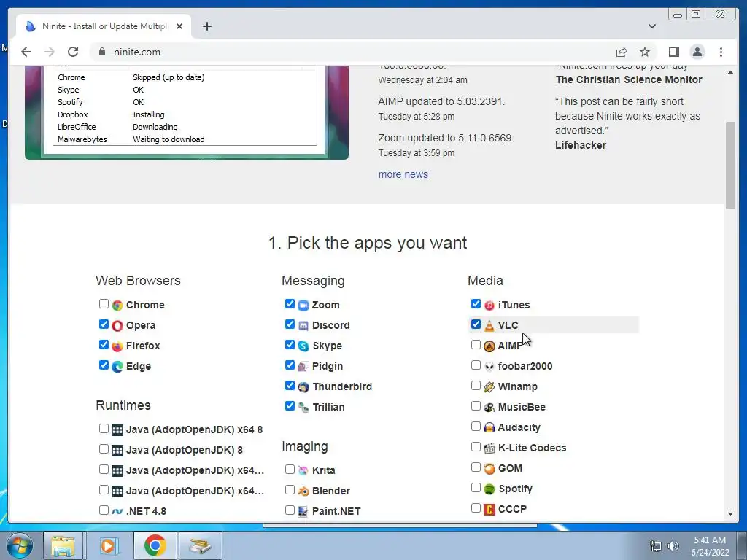Bookmark this page with star icon
The image size is (747, 560).
click(645, 52)
